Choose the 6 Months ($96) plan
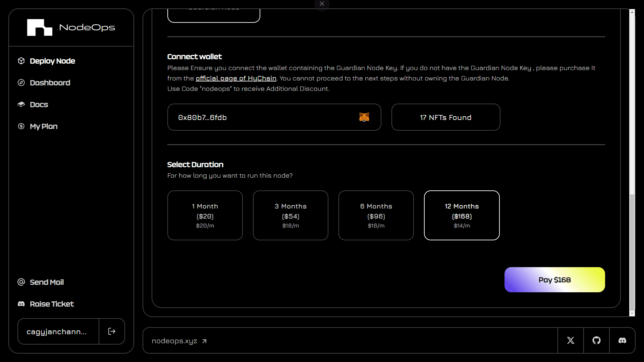The width and height of the screenshot is (644, 362). pos(376,215)
